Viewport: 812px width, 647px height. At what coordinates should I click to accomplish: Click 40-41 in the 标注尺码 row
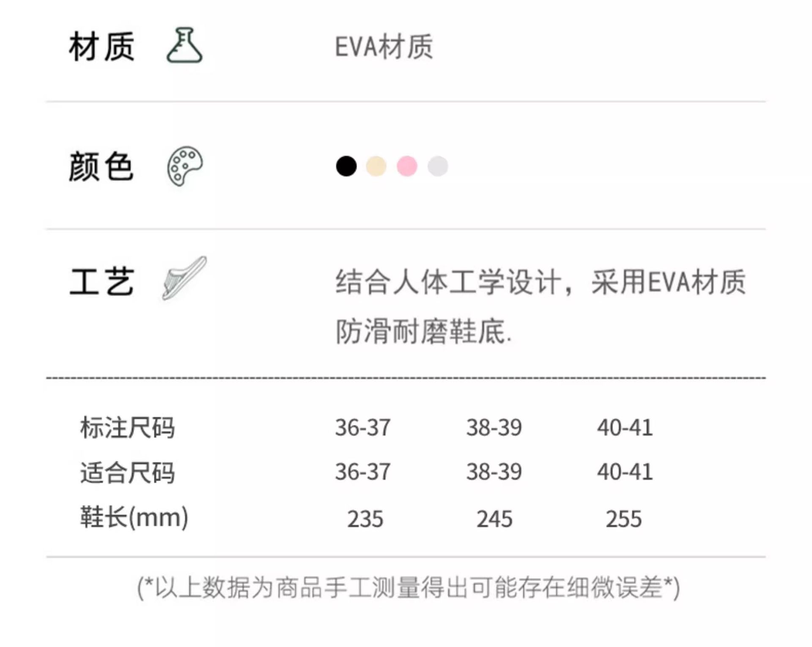click(x=625, y=427)
